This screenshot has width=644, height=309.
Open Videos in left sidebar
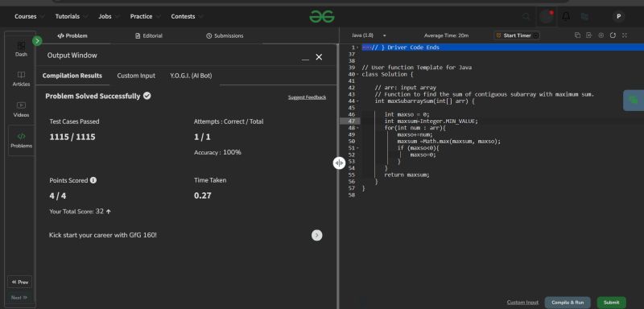(x=21, y=109)
